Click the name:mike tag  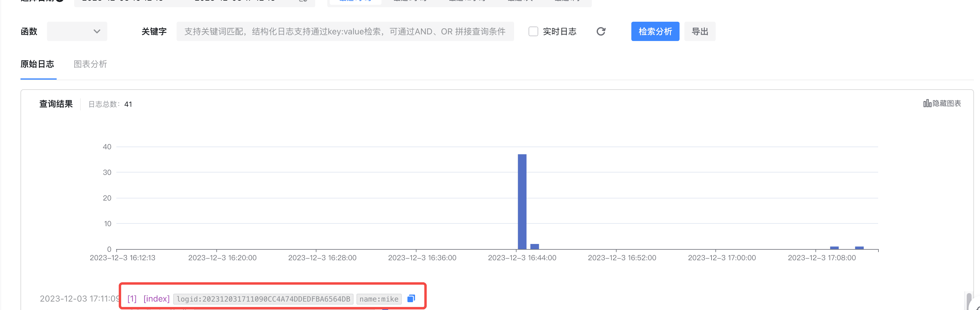tap(378, 299)
